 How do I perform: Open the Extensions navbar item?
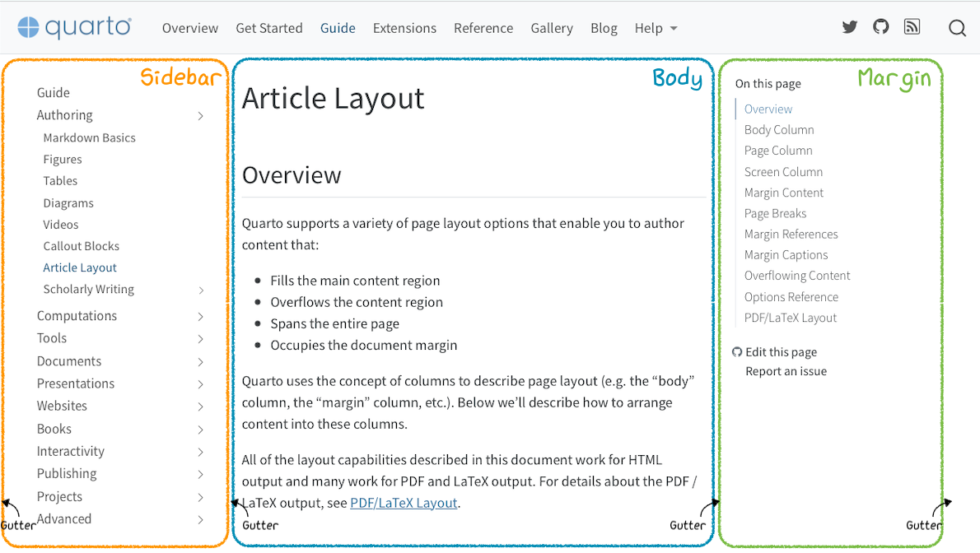404,27
